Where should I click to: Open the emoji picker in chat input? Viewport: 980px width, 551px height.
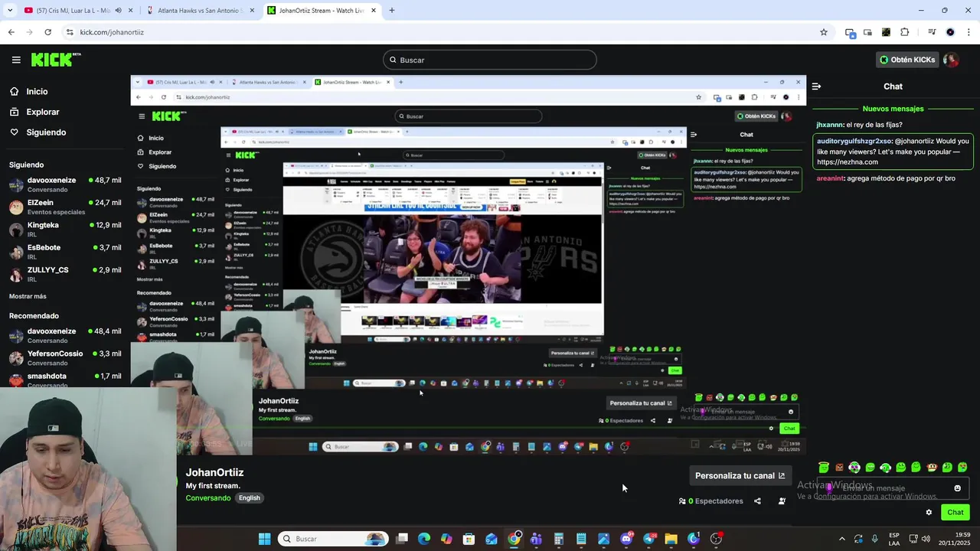coord(957,488)
